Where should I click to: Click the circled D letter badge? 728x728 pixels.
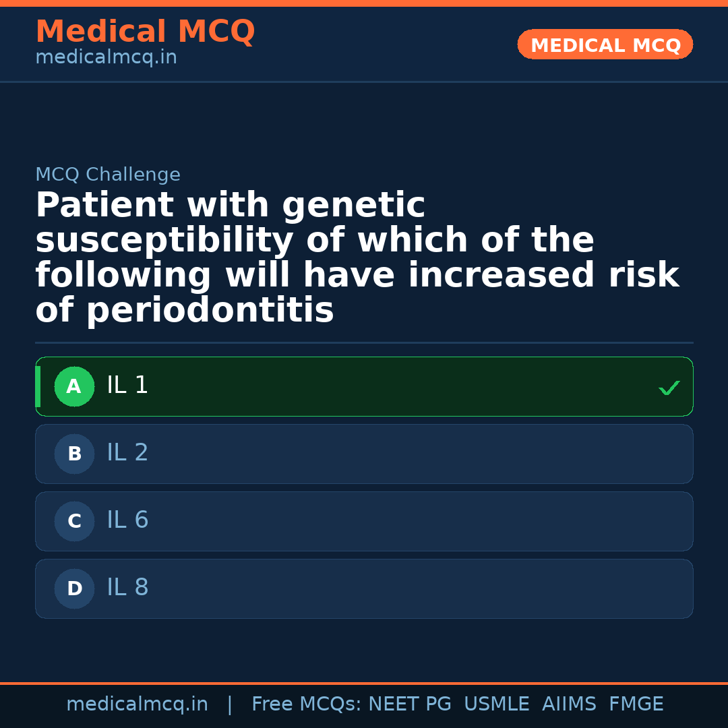pyautogui.click(x=74, y=589)
